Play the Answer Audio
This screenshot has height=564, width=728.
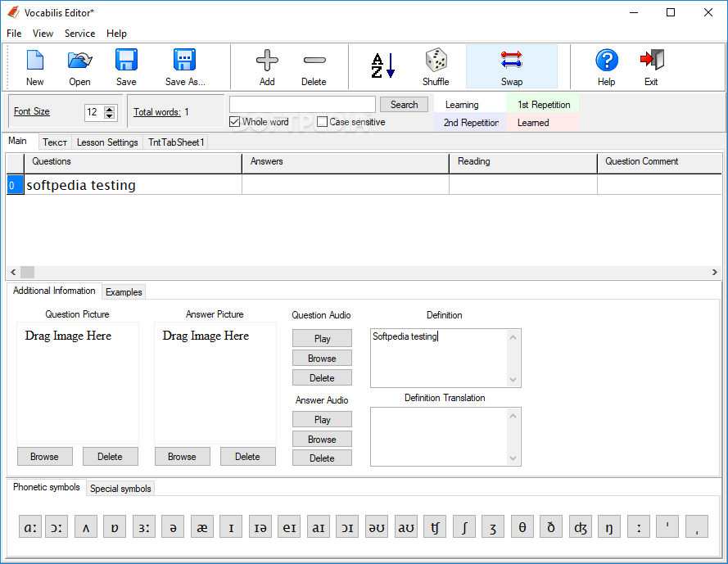(x=322, y=419)
